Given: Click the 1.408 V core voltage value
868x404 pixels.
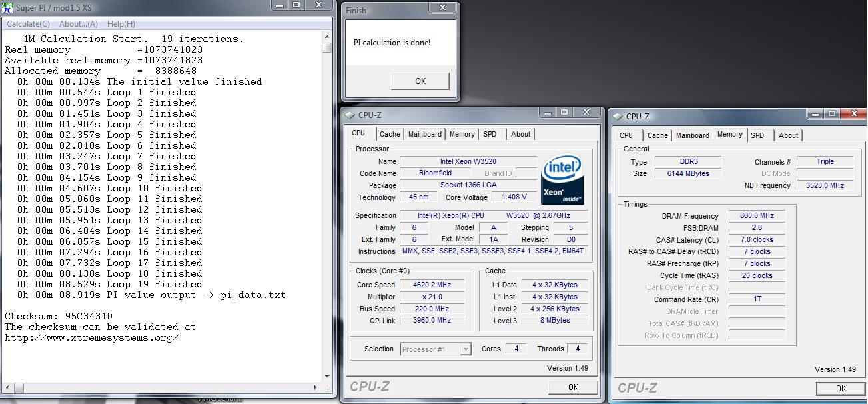Looking at the screenshot, I should [514, 197].
